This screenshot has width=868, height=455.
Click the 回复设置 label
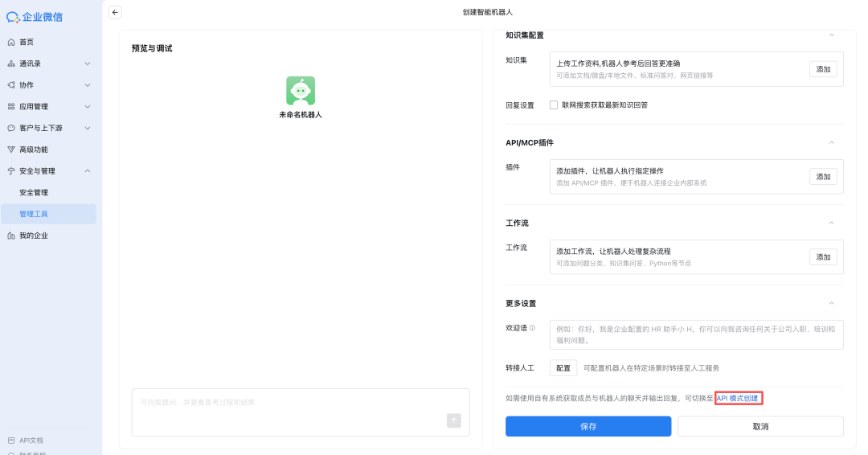pyautogui.click(x=520, y=105)
